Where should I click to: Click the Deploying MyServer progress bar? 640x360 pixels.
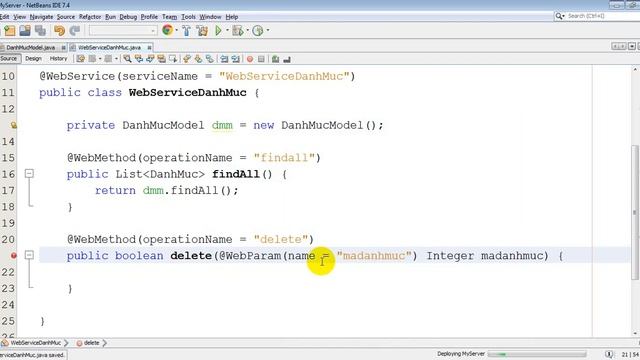(537, 354)
